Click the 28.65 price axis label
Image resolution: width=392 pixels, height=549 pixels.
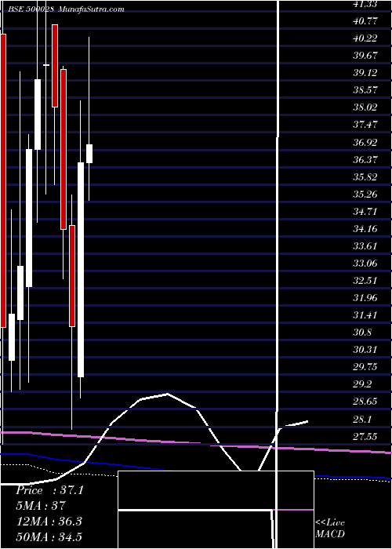click(x=365, y=402)
